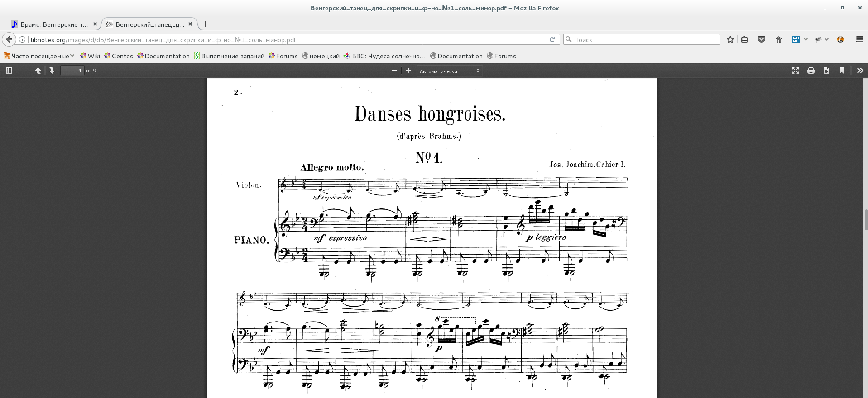Open the 'Выполнение заданий' bookmark
The width and height of the screenshot is (868, 398).
229,56
